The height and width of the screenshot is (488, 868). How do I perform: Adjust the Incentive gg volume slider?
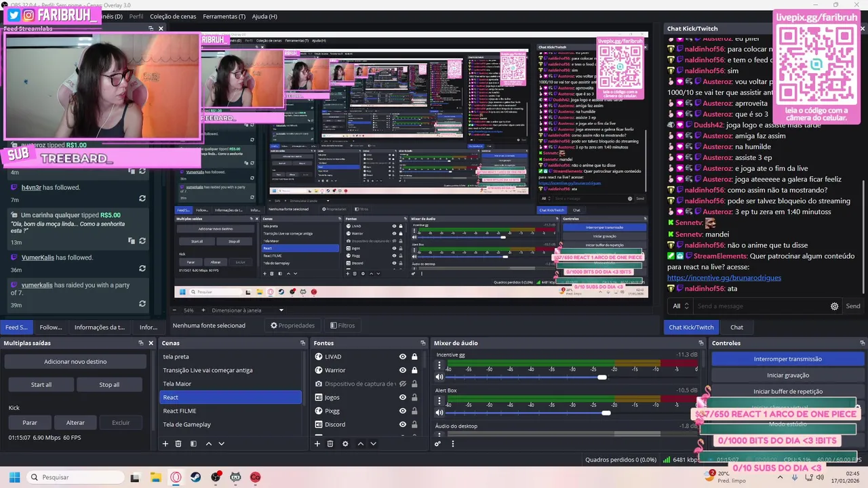coord(601,377)
